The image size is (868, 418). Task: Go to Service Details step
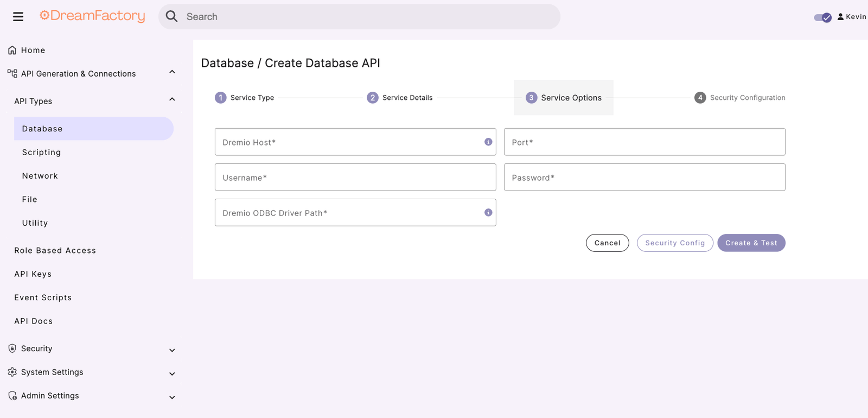400,98
